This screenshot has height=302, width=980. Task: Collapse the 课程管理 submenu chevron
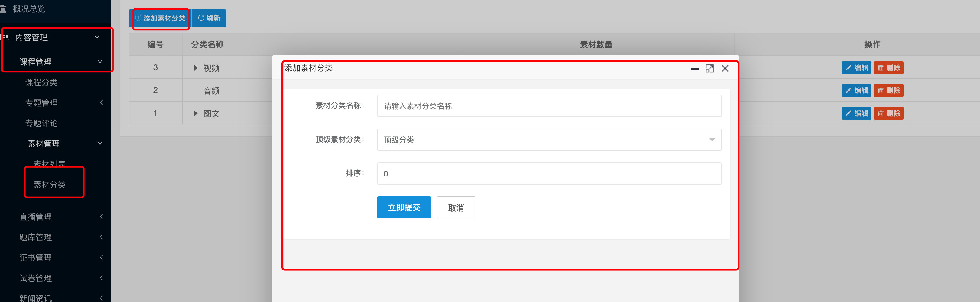pos(100,62)
